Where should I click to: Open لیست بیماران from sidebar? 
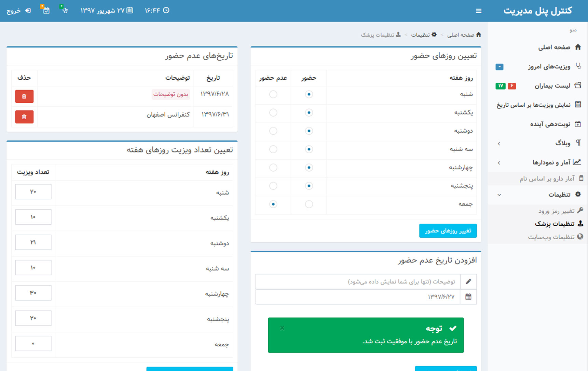coord(552,86)
